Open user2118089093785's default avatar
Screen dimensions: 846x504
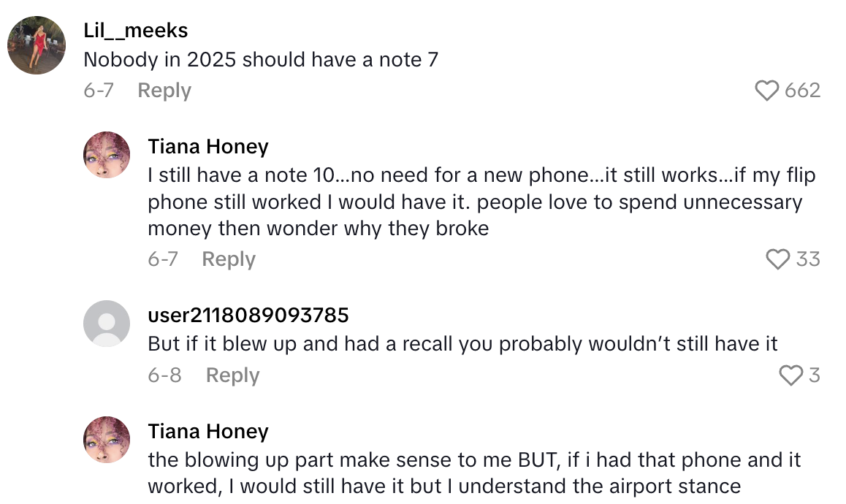coord(106,324)
